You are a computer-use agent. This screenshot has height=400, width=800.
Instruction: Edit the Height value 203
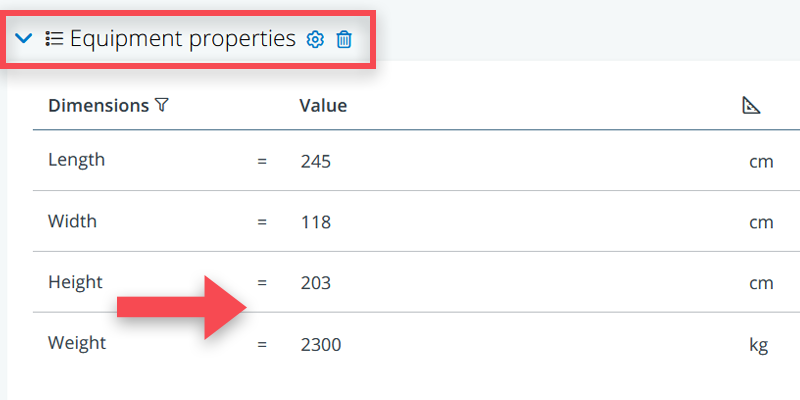(315, 283)
